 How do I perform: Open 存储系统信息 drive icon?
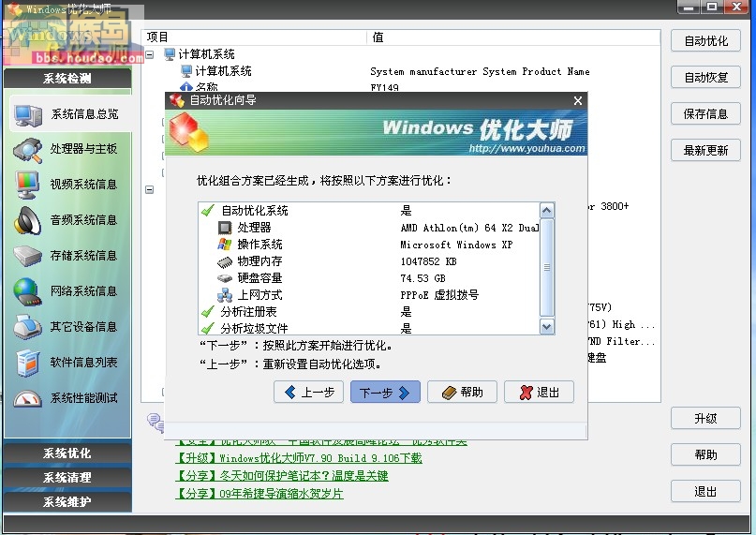point(27,256)
